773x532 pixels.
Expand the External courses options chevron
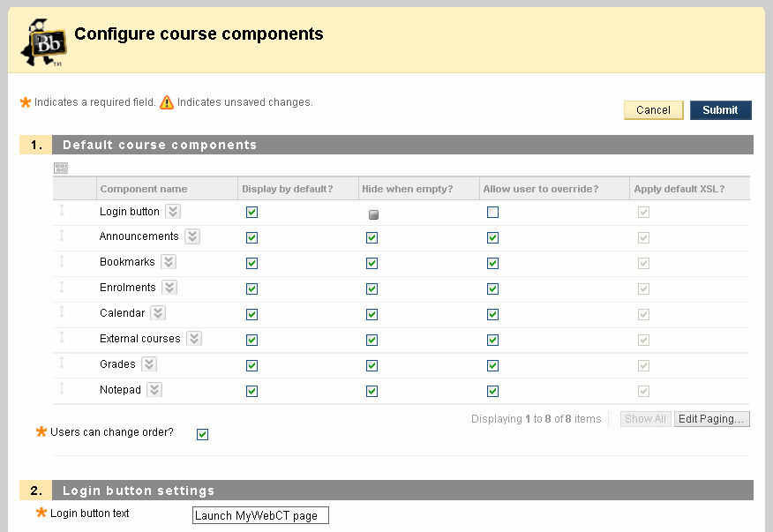point(194,338)
